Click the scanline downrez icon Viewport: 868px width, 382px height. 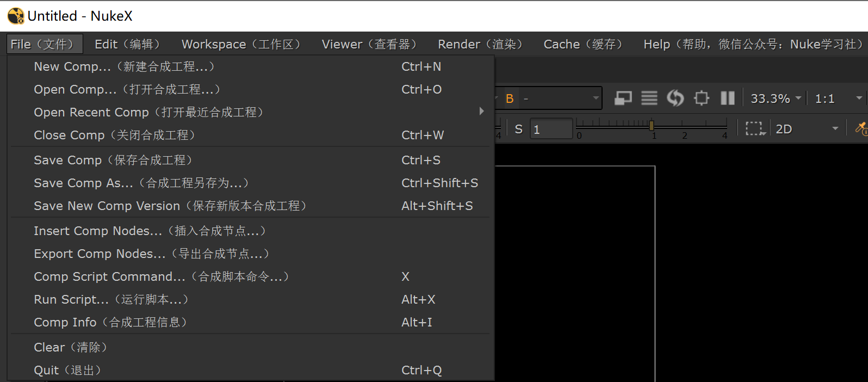point(649,98)
